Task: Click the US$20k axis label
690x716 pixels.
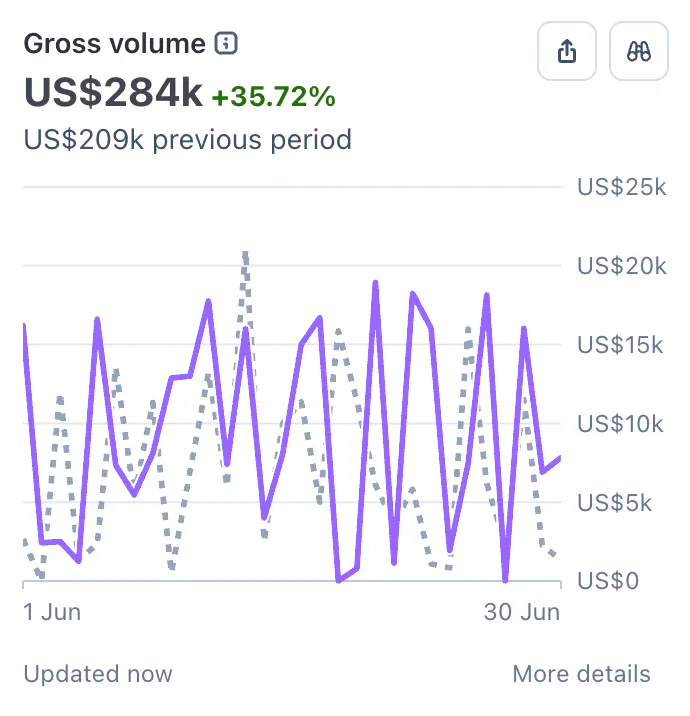Action: pyautogui.click(x=622, y=266)
